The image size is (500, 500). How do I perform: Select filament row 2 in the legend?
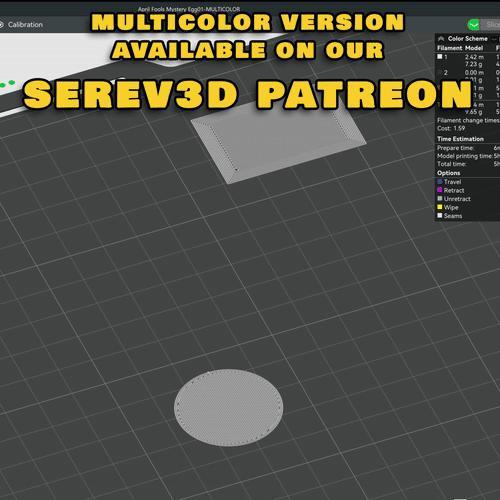pos(446,73)
